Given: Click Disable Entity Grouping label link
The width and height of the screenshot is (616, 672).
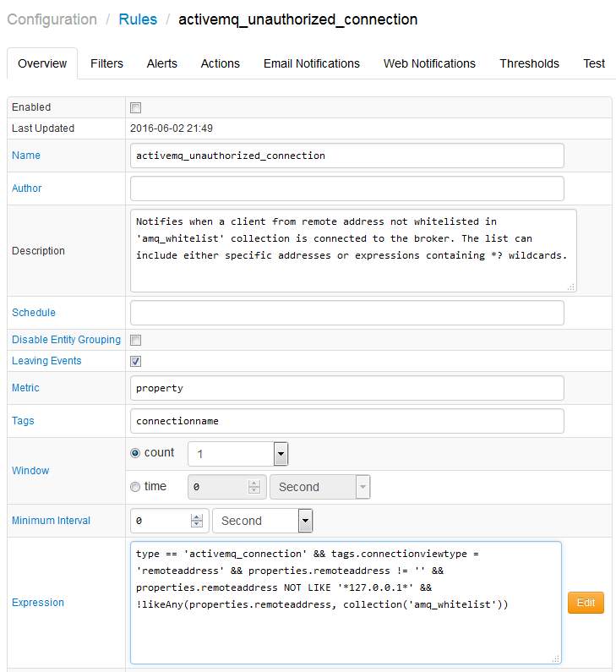Looking at the screenshot, I should tap(67, 340).
